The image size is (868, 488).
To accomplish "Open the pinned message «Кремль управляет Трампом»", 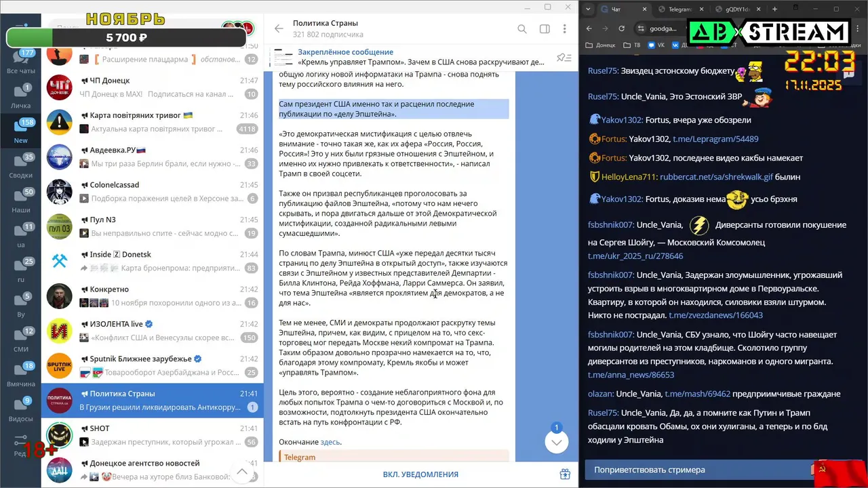I will [420, 57].
